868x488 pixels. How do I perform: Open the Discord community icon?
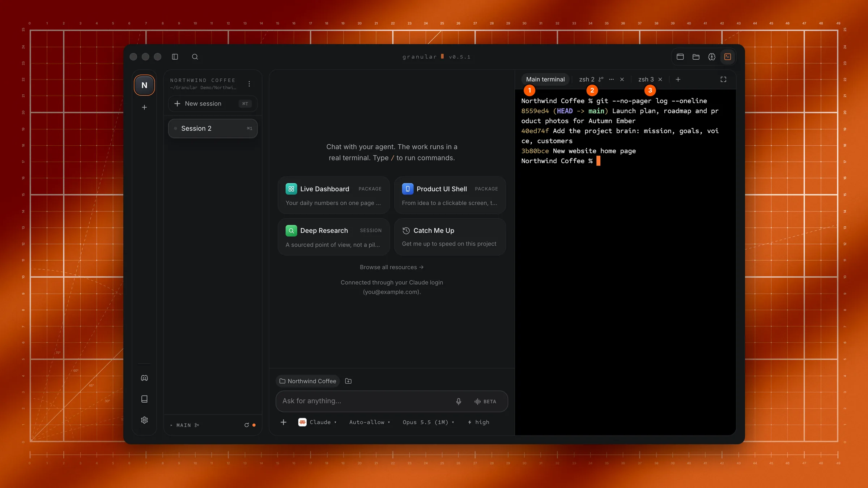pos(144,378)
